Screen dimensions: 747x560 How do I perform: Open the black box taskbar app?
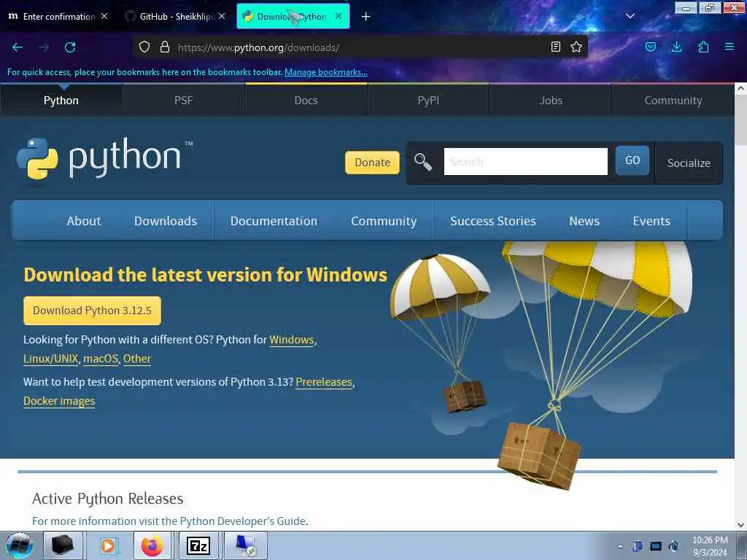[x=63, y=545]
